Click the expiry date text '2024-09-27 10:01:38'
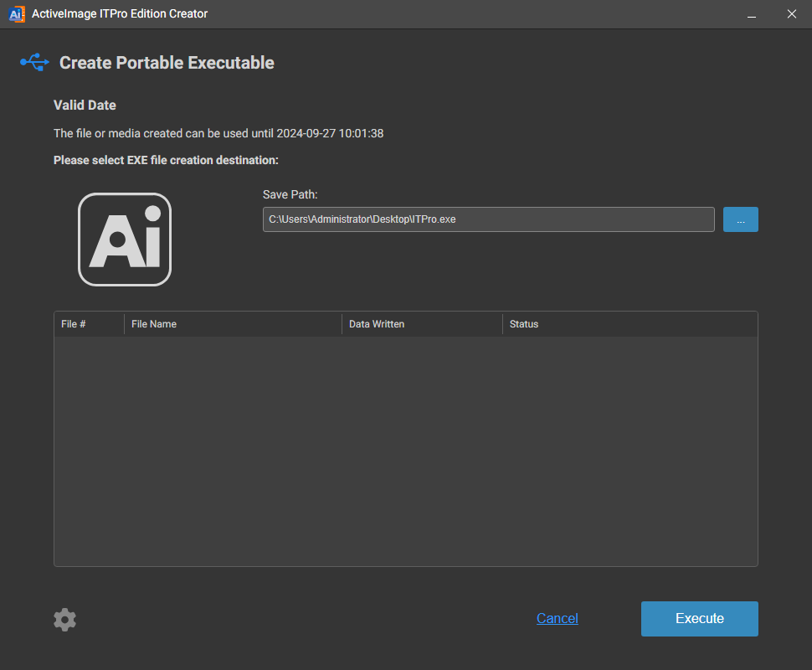The height and width of the screenshot is (670, 812). [329, 133]
